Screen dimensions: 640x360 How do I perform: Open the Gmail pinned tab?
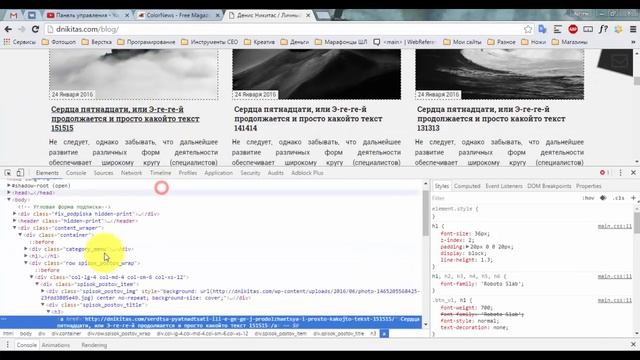(14, 16)
